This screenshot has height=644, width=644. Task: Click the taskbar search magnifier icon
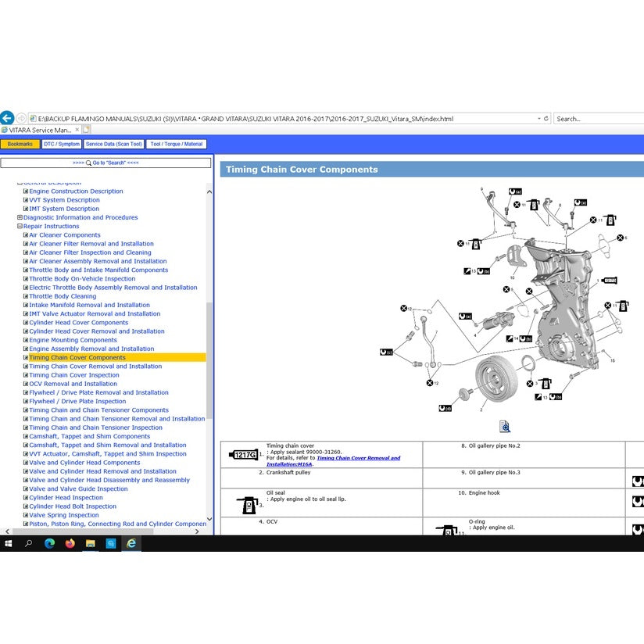[29, 543]
